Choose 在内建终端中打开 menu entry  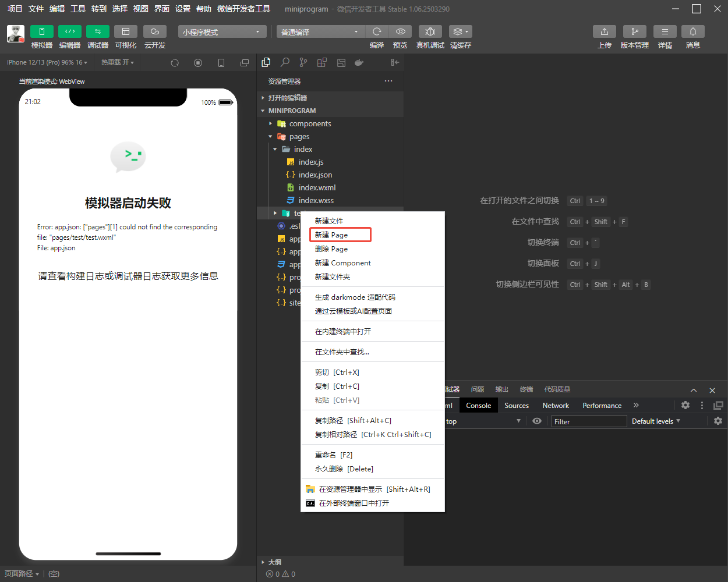373,331
